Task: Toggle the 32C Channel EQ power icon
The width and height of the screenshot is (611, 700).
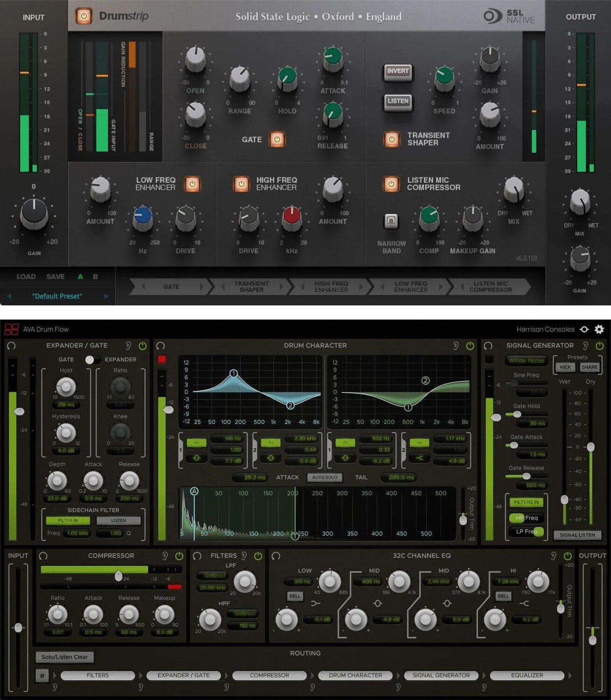Action: 568,556
